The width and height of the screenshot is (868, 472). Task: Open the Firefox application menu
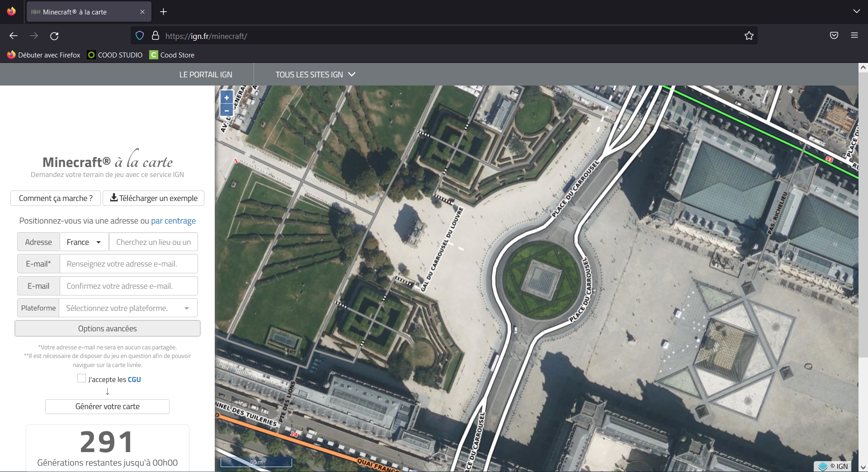[x=854, y=36]
